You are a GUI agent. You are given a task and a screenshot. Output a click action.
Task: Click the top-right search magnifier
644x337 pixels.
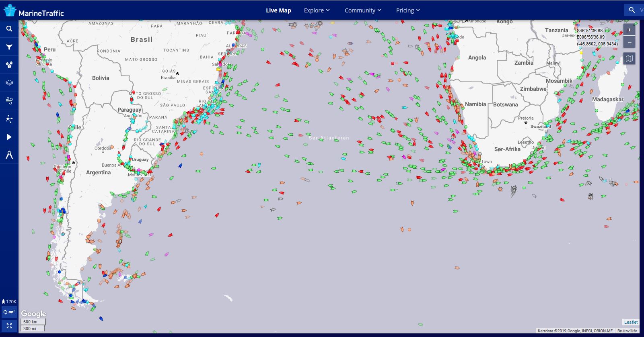point(632,10)
